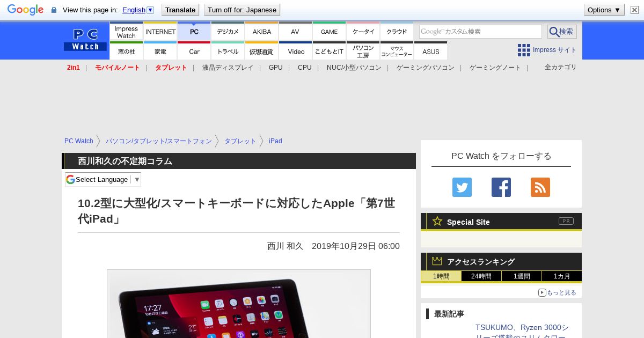Image resolution: width=644 pixels, height=338 pixels.
Task: Open the GAME nav item
Action: coord(329,32)
